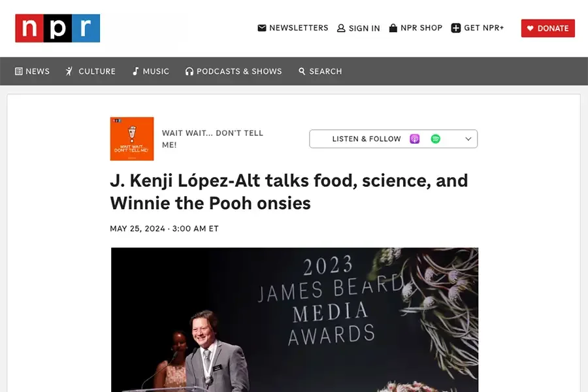Click the red Donate button
Viewport: 588px width, 392px height.
tap(548, 28)
